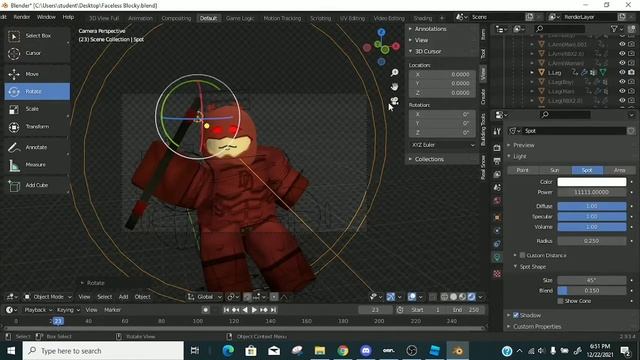Image resolution: width=640 pixels, height=360 pixels.
Task: Set light type to Sun
Action: click(554, 170)
